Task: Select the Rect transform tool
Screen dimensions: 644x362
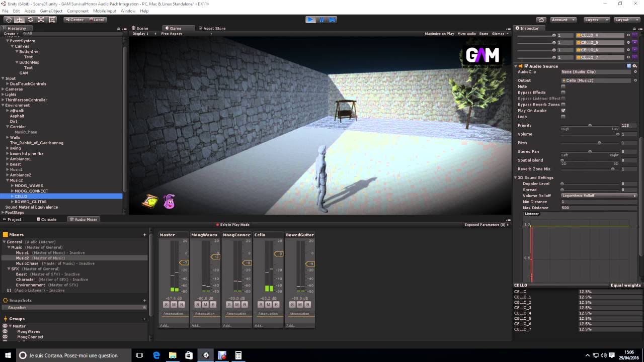Action: tap(52, 20)
